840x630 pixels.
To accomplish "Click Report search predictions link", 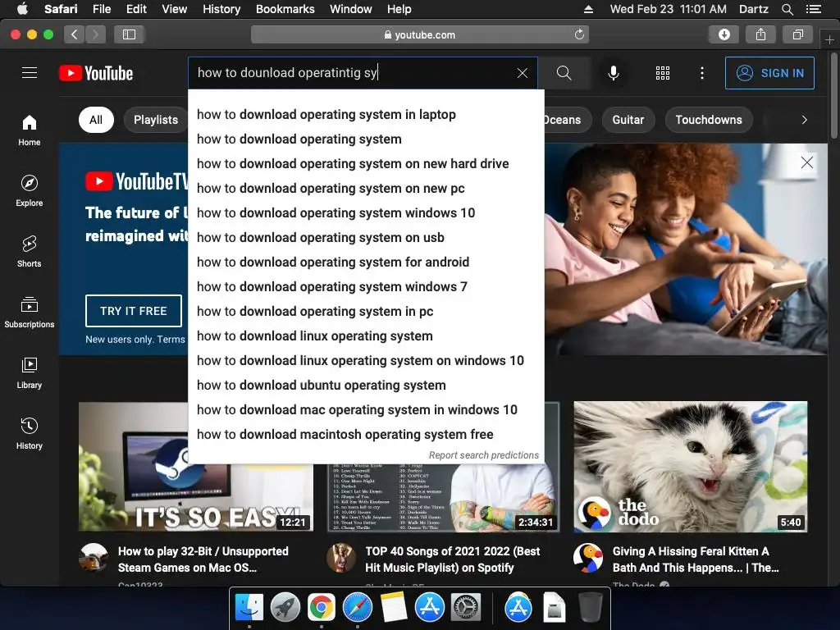I will tap(483, 455).
